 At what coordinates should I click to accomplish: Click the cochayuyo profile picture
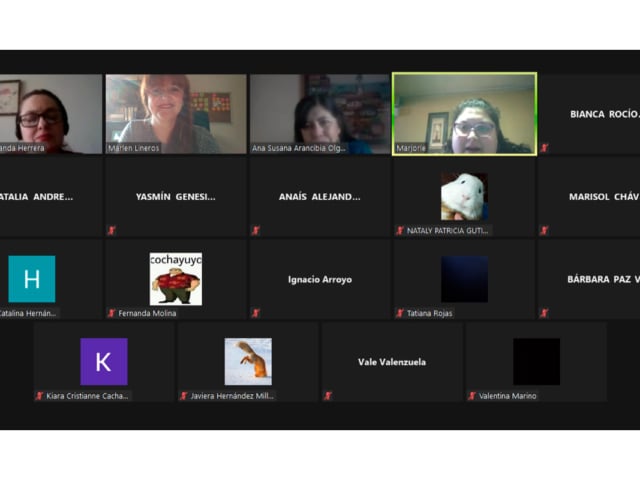(176, 279)
